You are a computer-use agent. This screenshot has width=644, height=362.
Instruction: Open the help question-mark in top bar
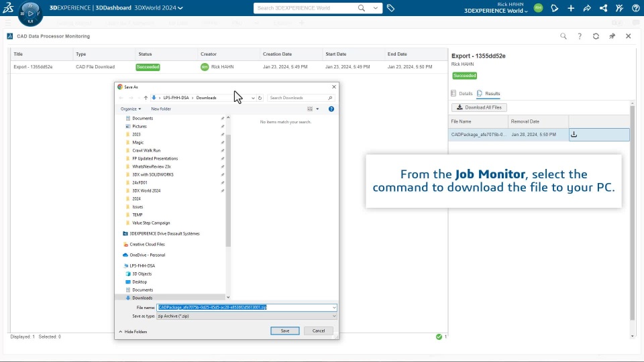coord(635,8)
